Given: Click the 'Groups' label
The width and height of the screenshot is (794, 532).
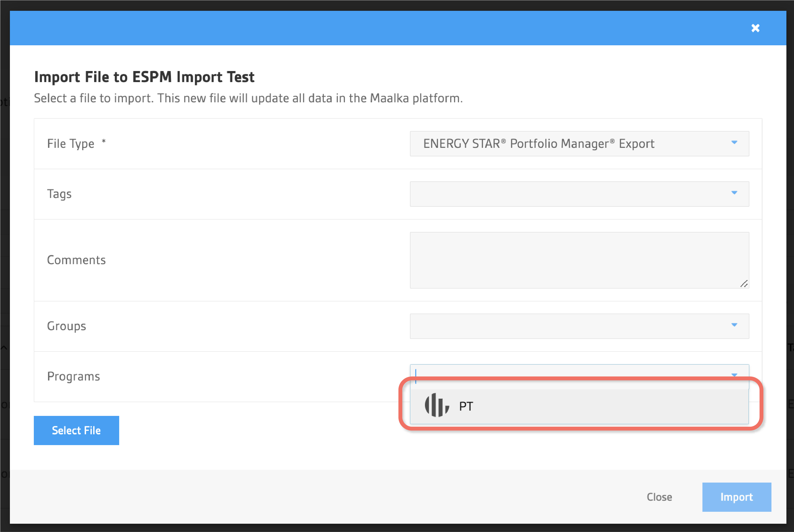Looking at the screenshot, I should (x=66, y=326).
